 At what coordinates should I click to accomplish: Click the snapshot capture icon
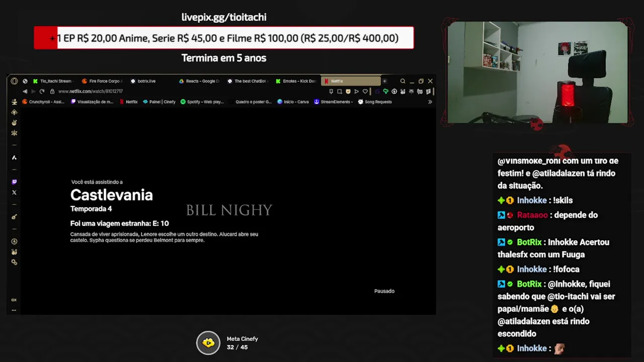[340, 92]
